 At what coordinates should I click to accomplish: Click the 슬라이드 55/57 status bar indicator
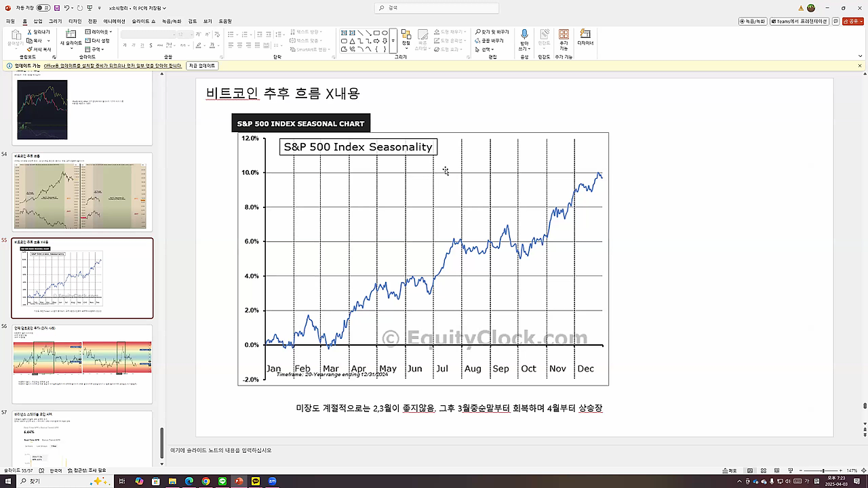click(18, 470)
